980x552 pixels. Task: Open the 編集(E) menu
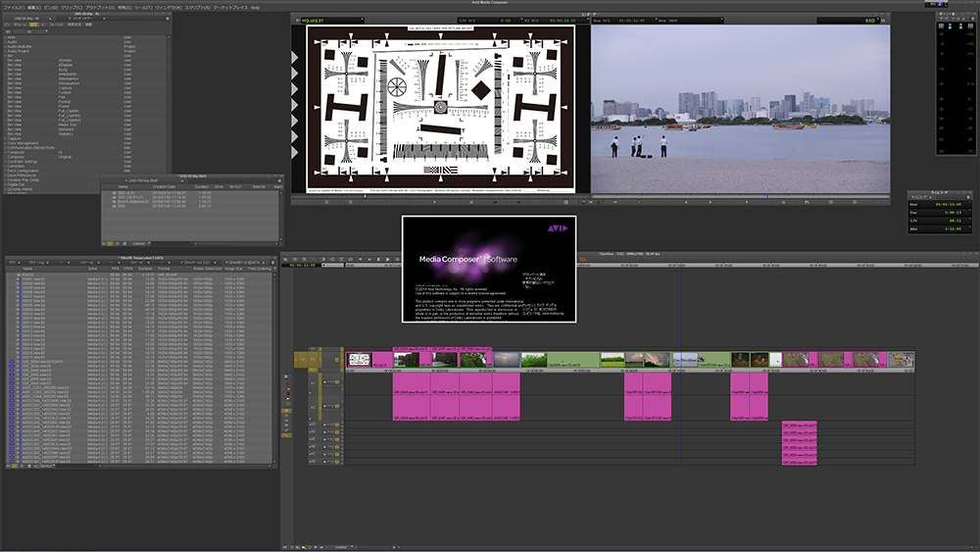tap(34, 8)
